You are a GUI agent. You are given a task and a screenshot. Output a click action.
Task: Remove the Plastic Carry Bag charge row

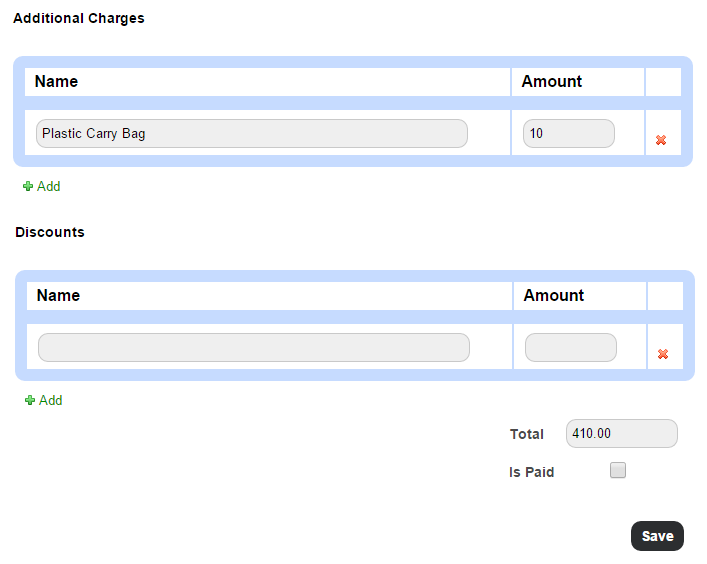(x=661, y=140)
